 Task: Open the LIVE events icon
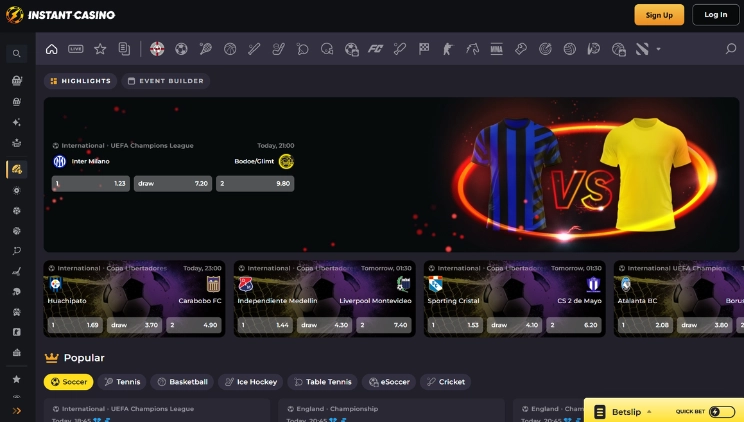point(75,49)
